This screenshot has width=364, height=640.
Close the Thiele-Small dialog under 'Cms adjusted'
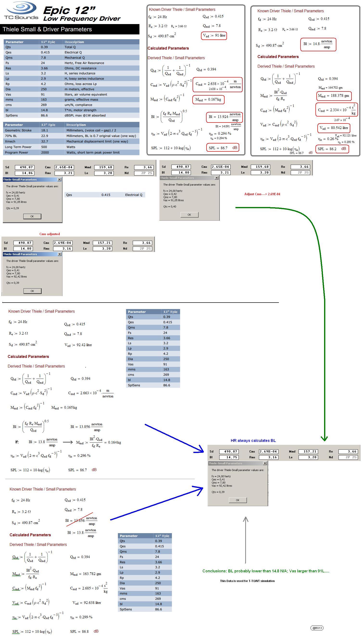coord(59,254)
